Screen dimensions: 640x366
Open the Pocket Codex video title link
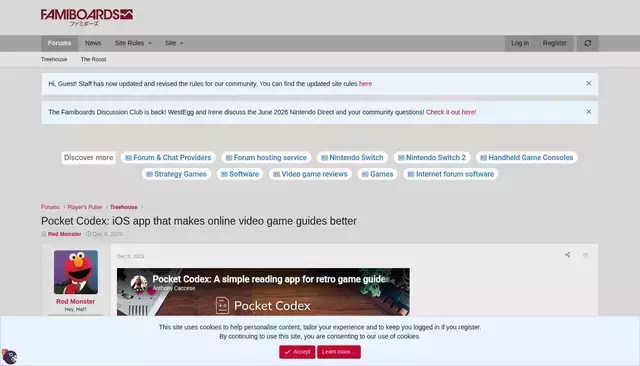[271, 279]
